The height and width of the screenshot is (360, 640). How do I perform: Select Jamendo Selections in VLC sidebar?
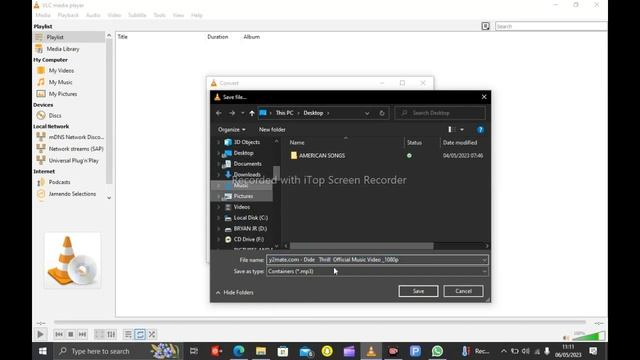(x=72, y=194)
